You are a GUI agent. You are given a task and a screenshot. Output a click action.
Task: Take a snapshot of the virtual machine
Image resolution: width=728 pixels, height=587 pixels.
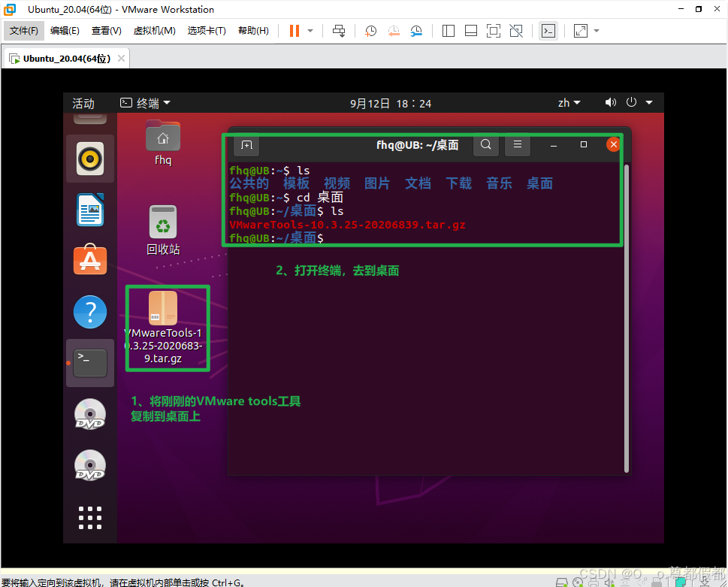point(370,31)
